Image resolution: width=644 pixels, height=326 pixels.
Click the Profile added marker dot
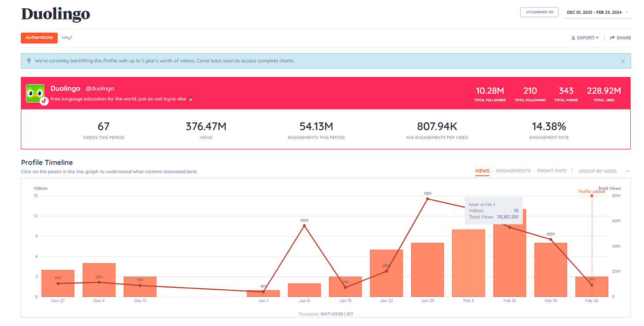pyautogui.click(x=592, y=196)
